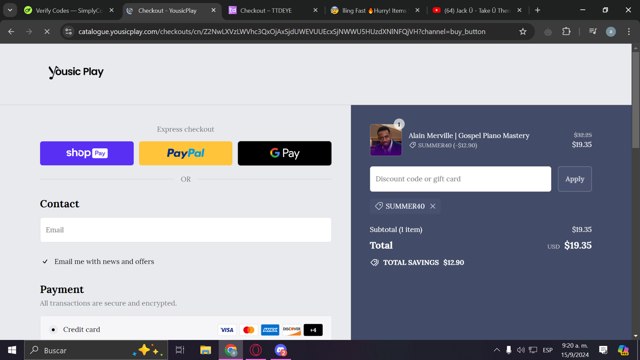
Task: Switch to Checkout TTDEYE tab
Action: [x=273, y=11]
